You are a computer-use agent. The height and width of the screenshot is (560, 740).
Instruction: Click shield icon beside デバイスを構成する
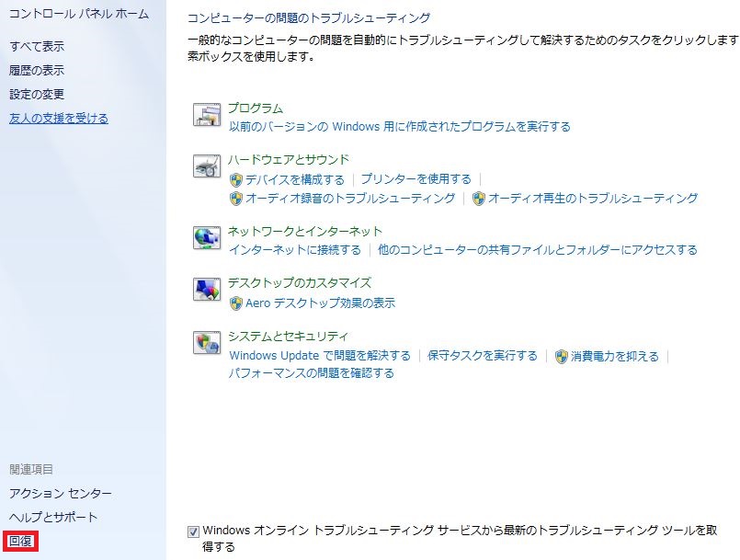coord(236,179)
